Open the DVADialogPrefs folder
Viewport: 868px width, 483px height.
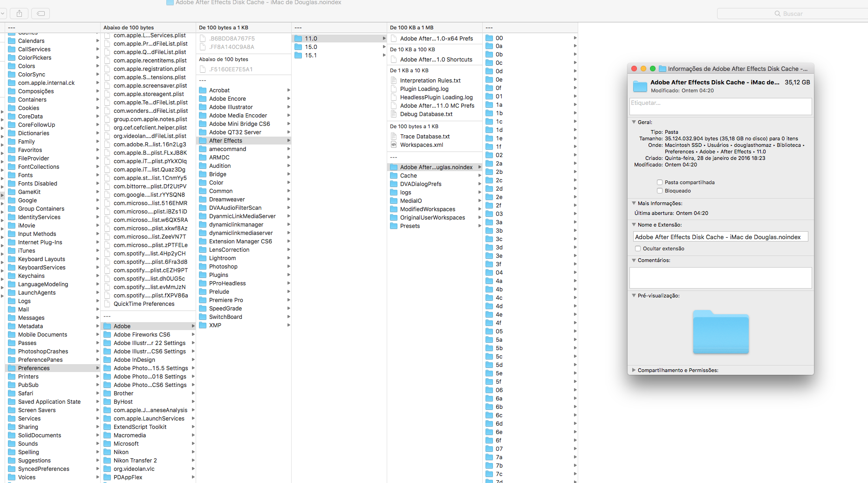[434, 184]
